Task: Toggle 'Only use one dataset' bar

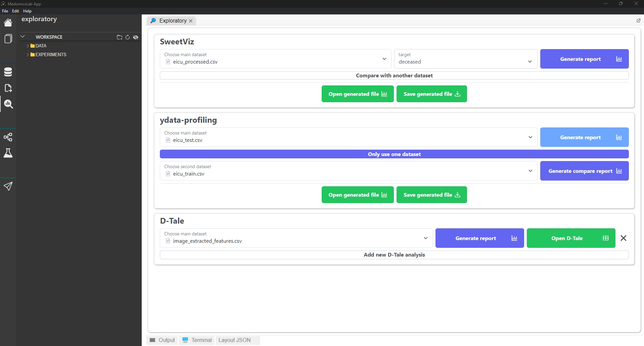Action: point(394,154)
